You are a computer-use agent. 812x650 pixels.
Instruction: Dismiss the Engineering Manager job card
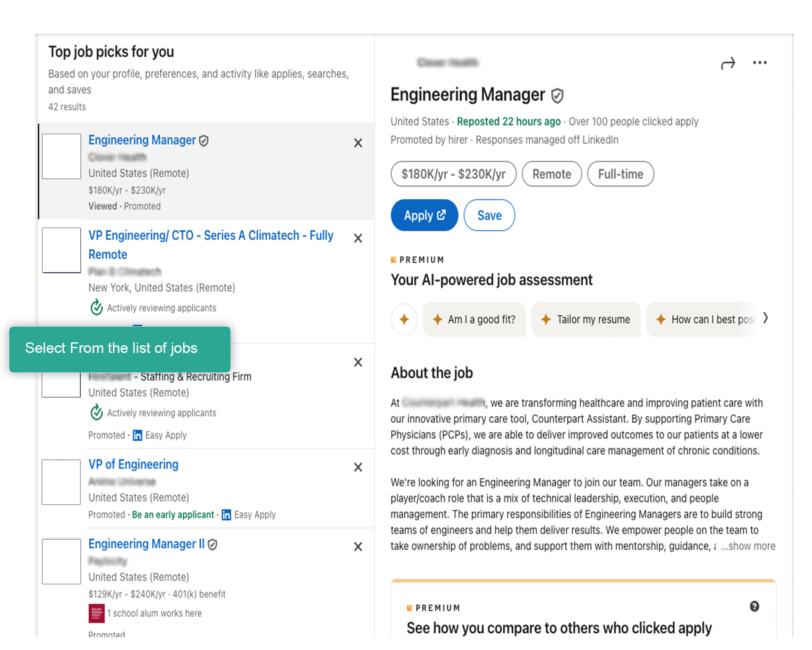click(x=358, y=143)
